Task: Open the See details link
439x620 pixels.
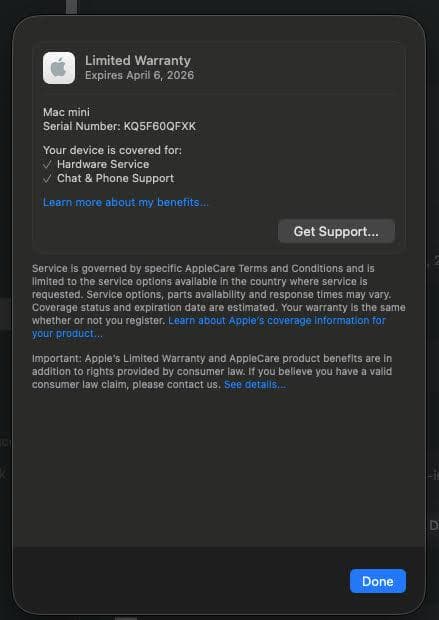Action: (255, 384)
